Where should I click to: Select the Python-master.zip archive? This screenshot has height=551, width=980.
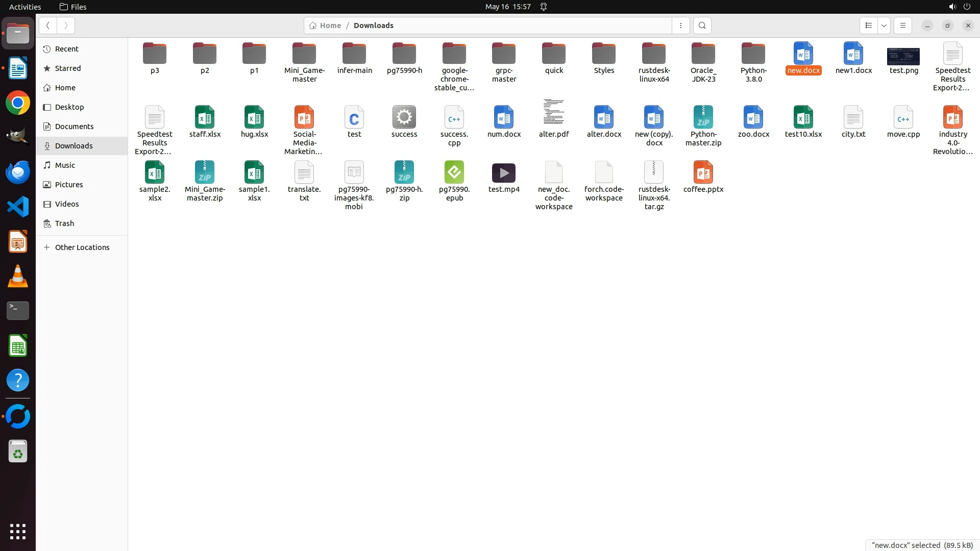tap(703, 118)
